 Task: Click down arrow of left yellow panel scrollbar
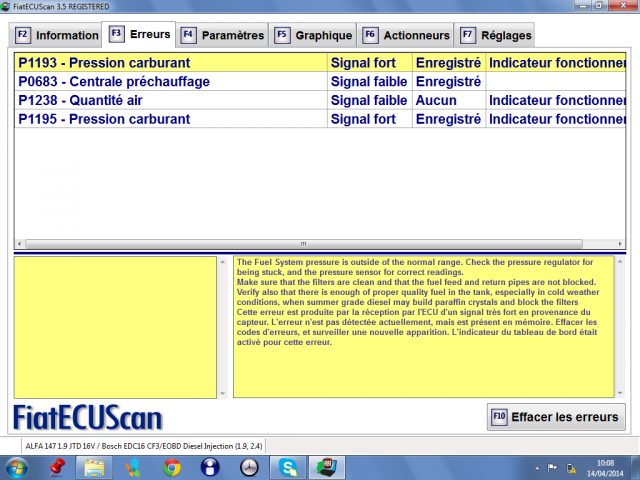coord(222,393)
